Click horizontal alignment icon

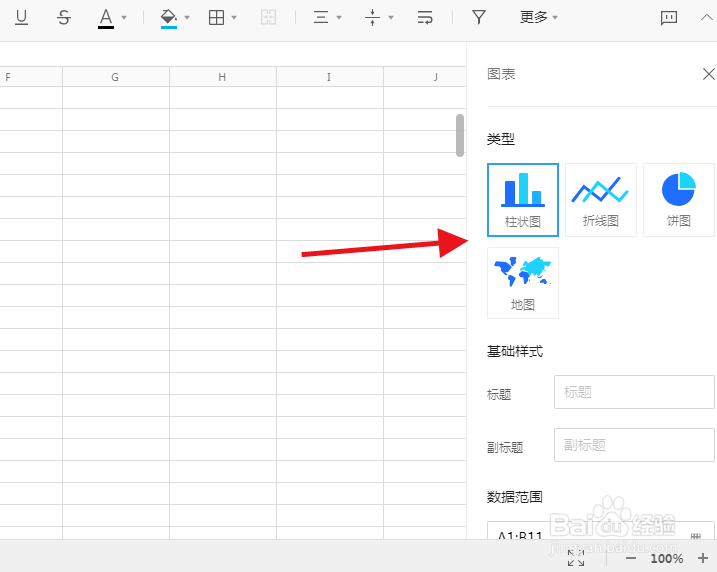coord(321,17)
